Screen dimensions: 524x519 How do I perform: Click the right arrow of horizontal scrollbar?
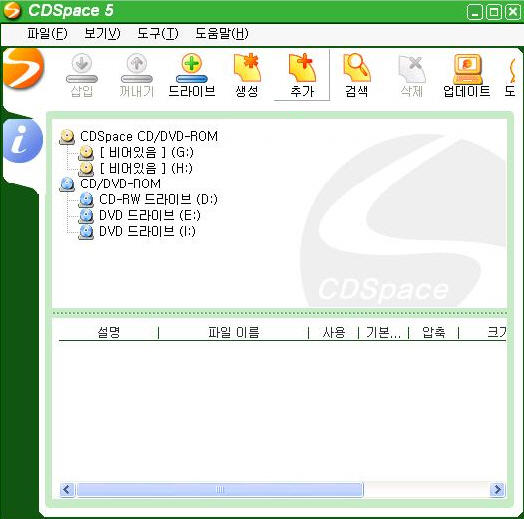497,490
